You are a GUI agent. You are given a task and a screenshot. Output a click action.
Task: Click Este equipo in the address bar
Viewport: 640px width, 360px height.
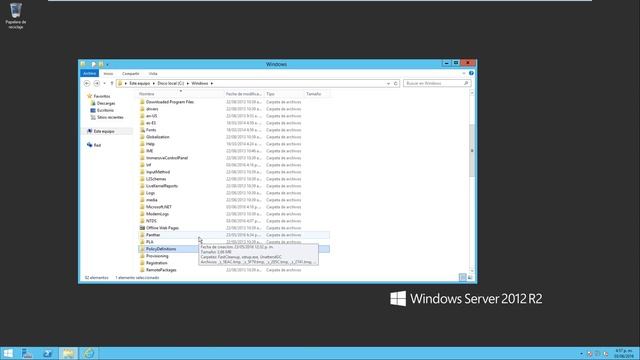point(140,83)
